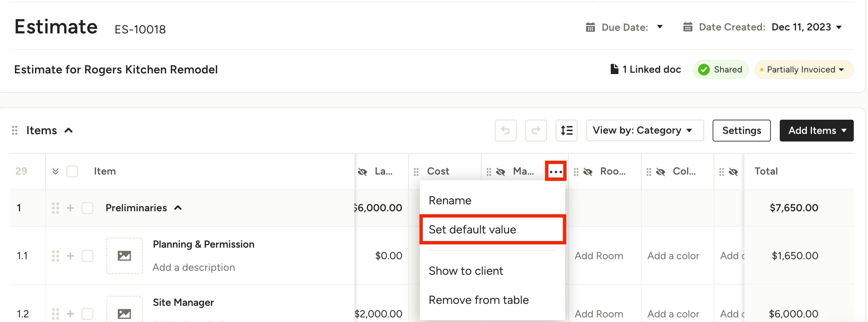Click the Col... column drag handle
The image size is (868, 322).
tap(649, 172)
